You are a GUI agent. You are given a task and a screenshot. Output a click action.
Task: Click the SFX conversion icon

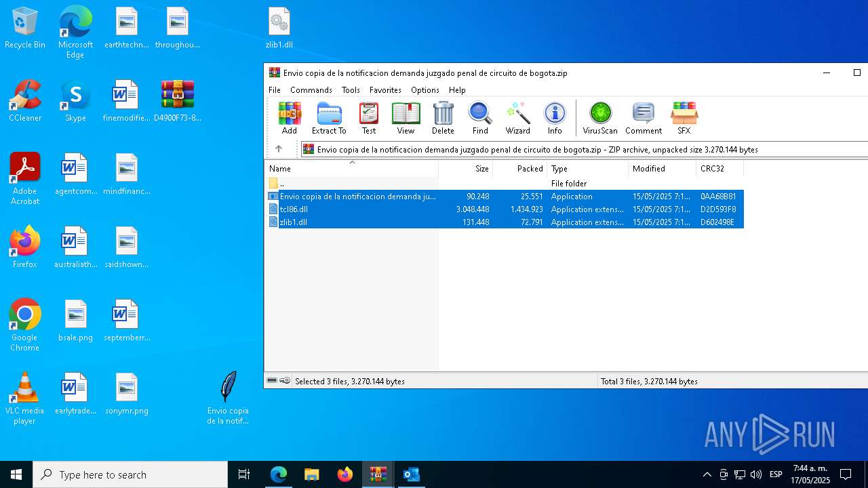click(x=684, y=119)
